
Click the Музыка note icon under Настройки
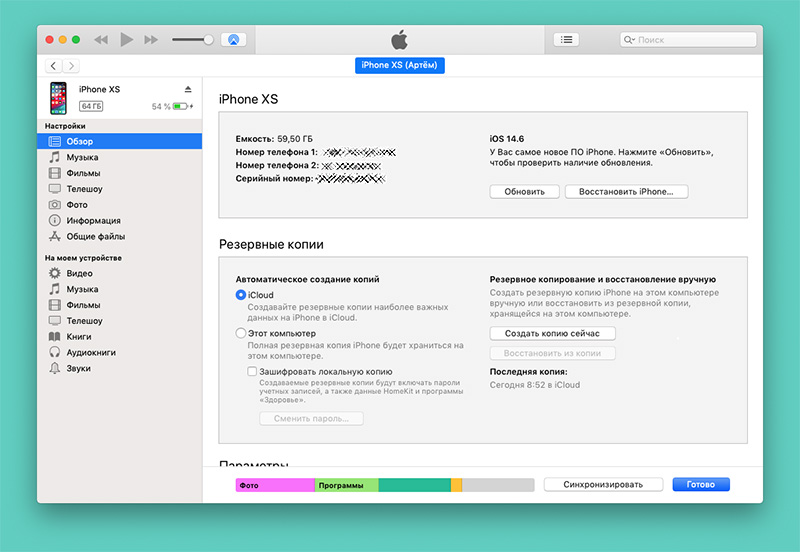[55, 157]
